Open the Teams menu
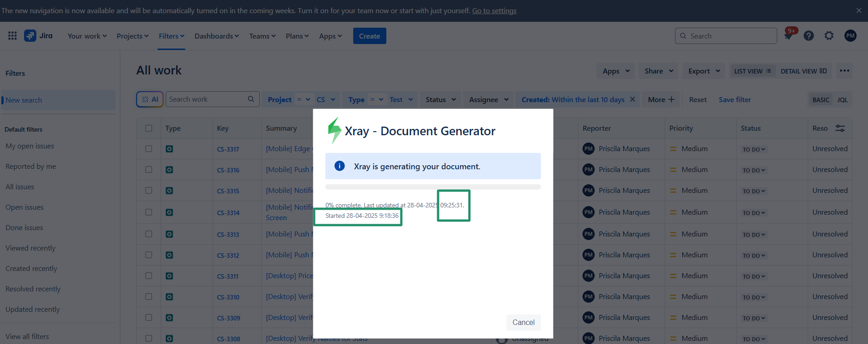868x344 pixels. (262, 36)
